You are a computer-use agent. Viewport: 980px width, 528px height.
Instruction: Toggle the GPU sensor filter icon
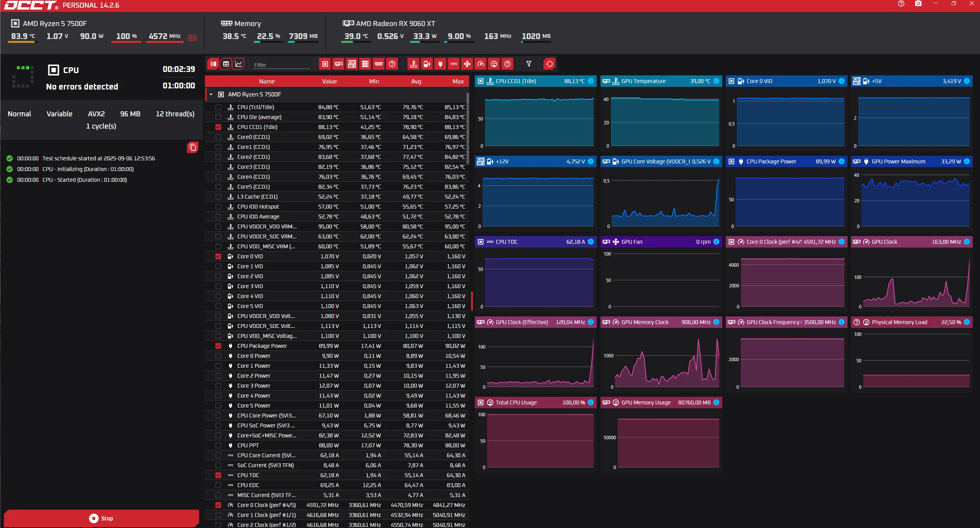click(339, 64)
